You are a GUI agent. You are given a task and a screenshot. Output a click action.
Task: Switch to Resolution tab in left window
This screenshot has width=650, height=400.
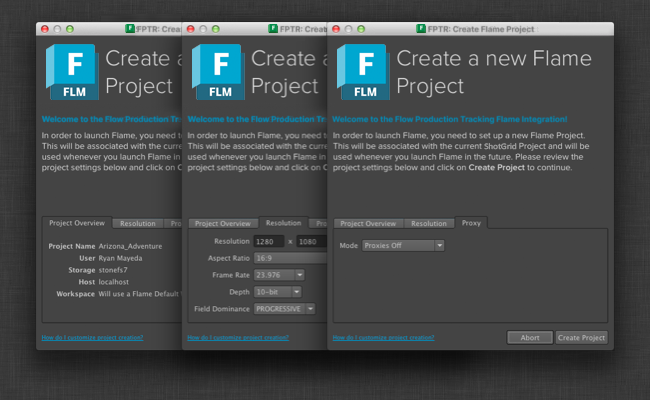point(138,223)
